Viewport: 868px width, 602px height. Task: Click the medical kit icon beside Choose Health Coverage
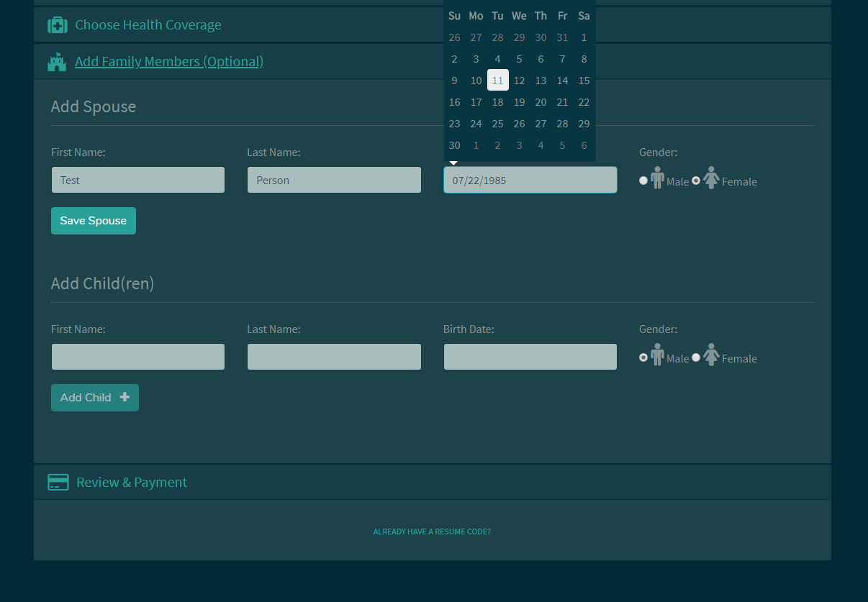[x=58, y=25]
